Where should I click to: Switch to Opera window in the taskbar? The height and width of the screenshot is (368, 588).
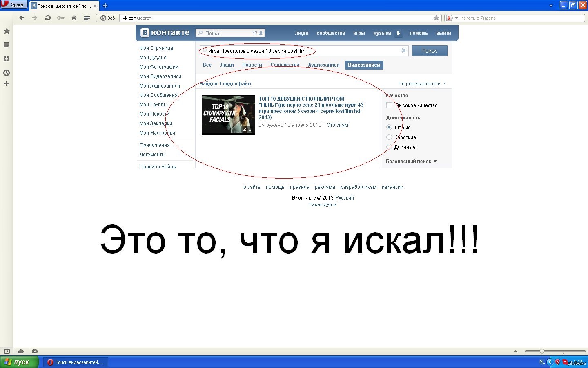(x=76, y=362)
